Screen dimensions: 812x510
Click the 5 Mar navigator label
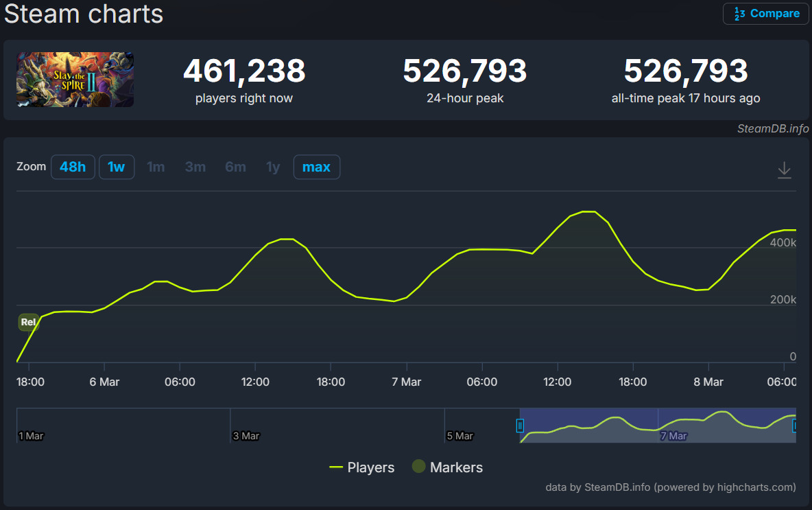click(x=460, y=436)
